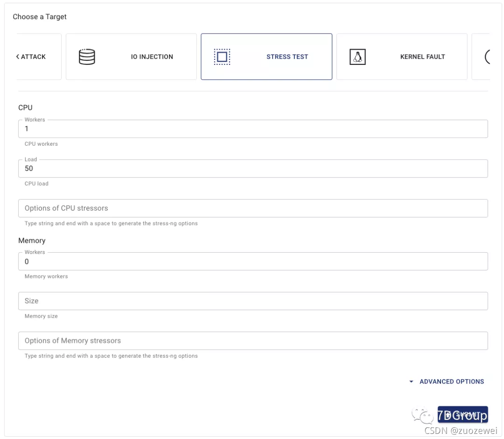Focus the CPU Workers input field
This screenshot has width=504, height=439.
point(253,128)
